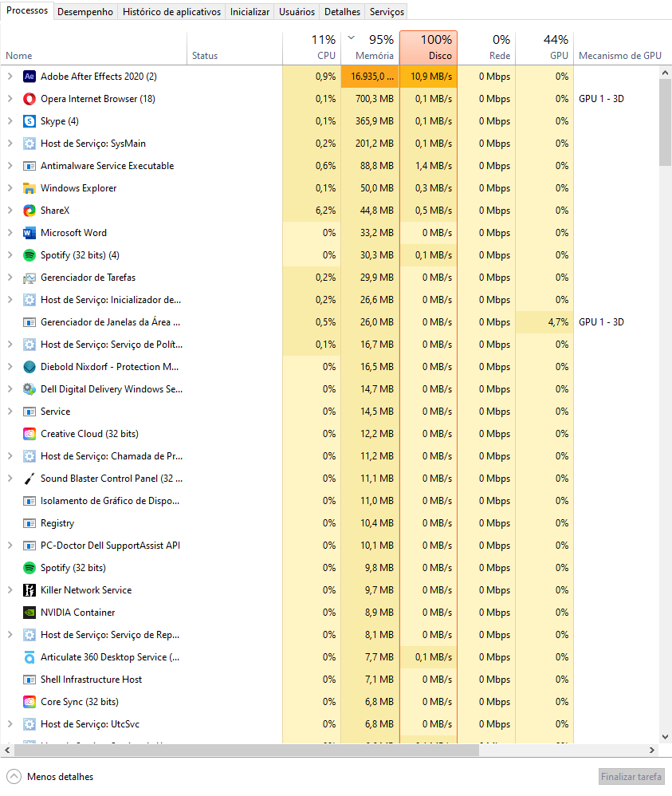Viewport: 672px width, 796px height.
Task: Select the Skype process icon
Action: click(29, 121)
